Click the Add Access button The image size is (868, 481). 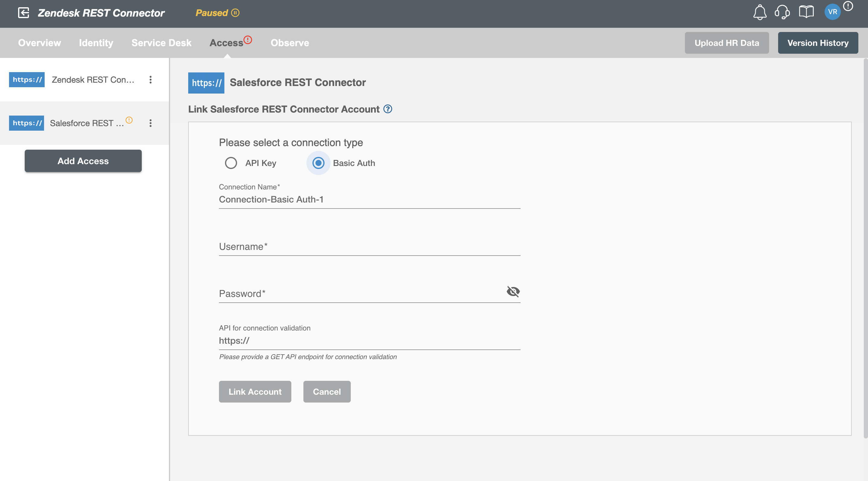tap(83, 161)
